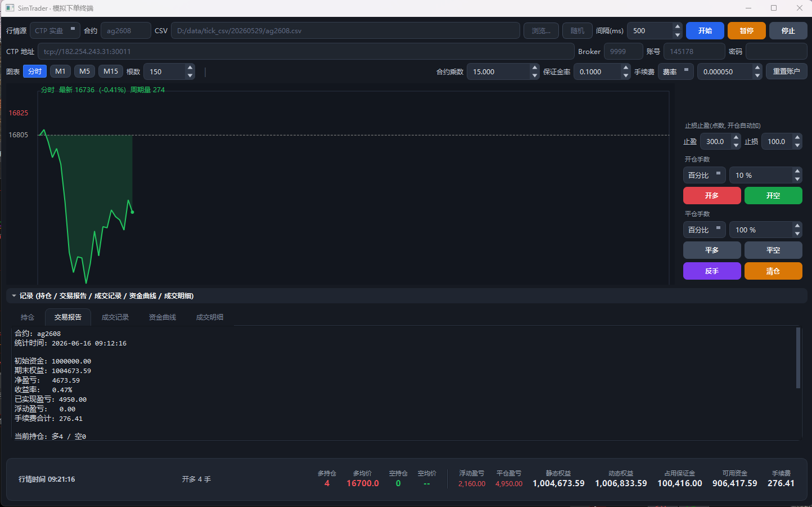Switch chart to M15 period

coord(111,71)
